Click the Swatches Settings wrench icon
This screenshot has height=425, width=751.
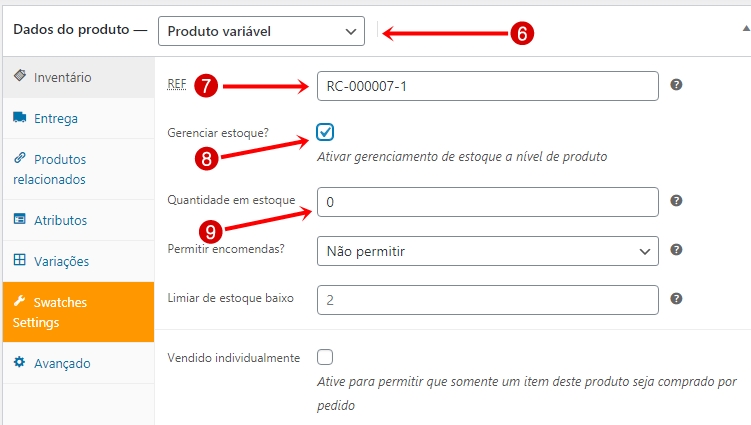click(19, 301)
